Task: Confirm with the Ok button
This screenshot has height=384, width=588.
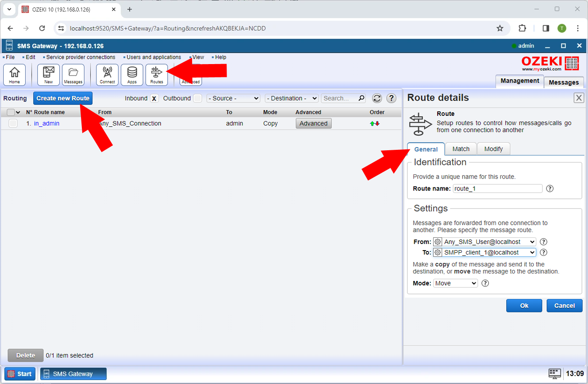Action: (x=524, y=306)
